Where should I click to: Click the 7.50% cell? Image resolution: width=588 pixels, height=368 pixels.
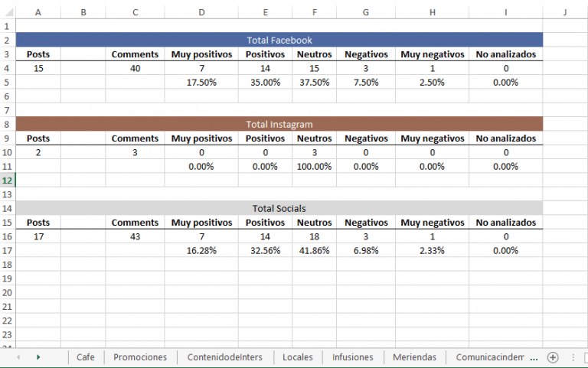[x=366, y=83]
